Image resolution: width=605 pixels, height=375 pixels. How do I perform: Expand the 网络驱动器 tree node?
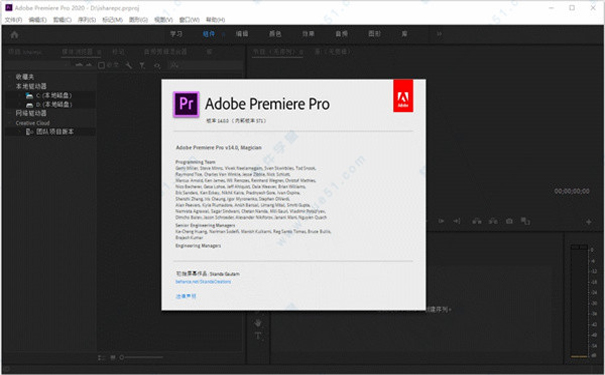(10, 113)
